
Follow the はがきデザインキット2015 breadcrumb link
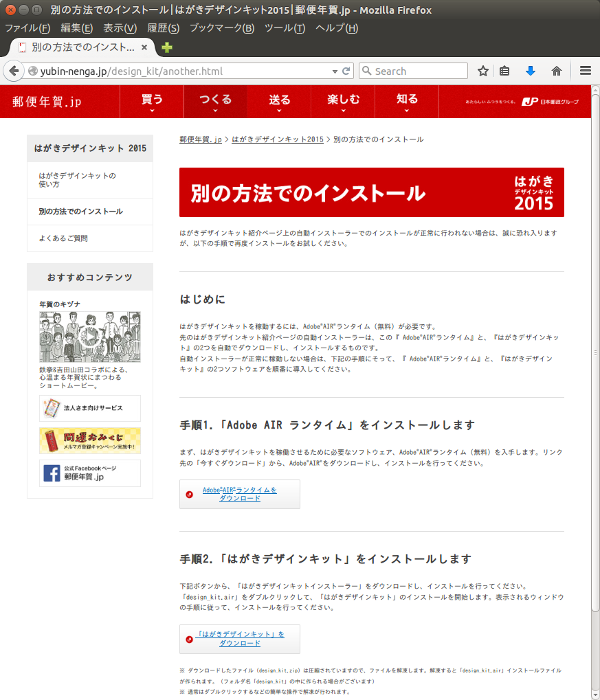click(x=278, y=139)
